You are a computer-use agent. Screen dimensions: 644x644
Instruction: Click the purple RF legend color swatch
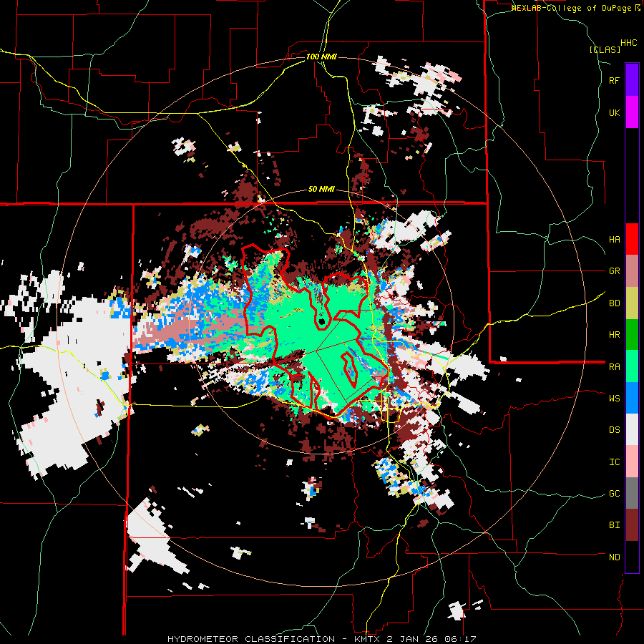632,80
